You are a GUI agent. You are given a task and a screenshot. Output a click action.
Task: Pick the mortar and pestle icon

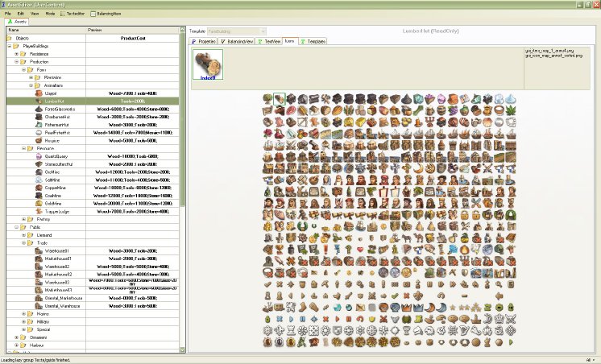click(314, 180)
